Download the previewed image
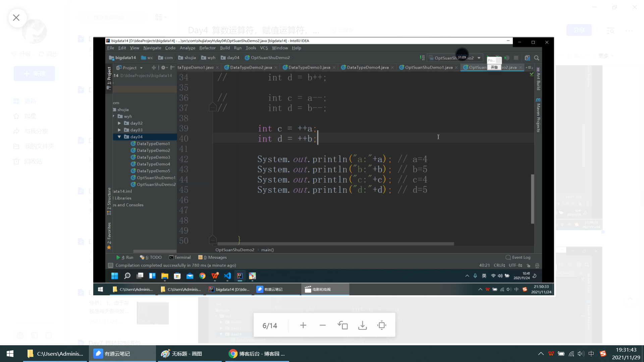Viewport: 644px width, 362px height. point(362,325)
